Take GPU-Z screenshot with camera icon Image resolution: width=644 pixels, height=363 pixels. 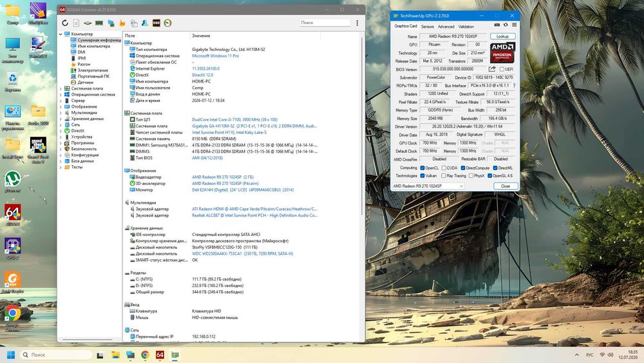(497, 25)
